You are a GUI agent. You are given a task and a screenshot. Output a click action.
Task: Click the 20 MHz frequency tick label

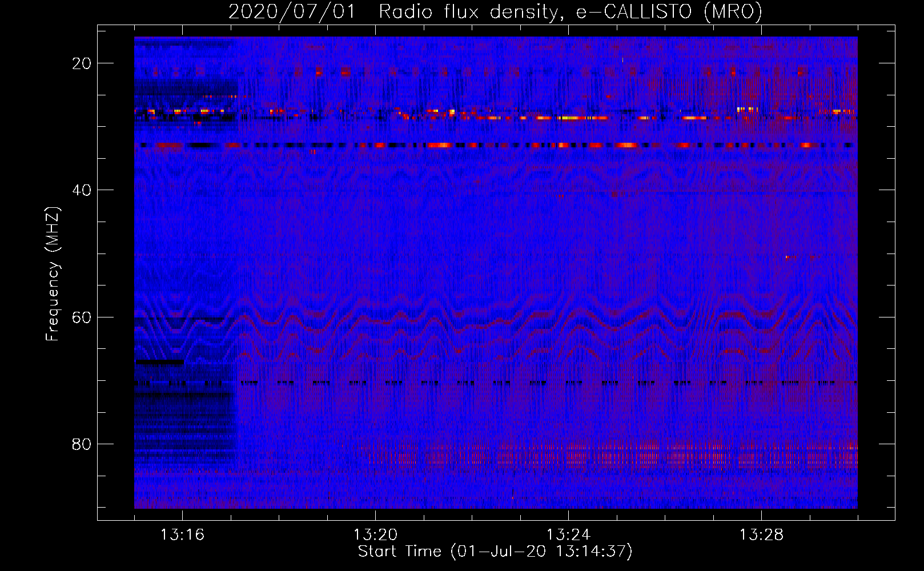pos(82,63)
